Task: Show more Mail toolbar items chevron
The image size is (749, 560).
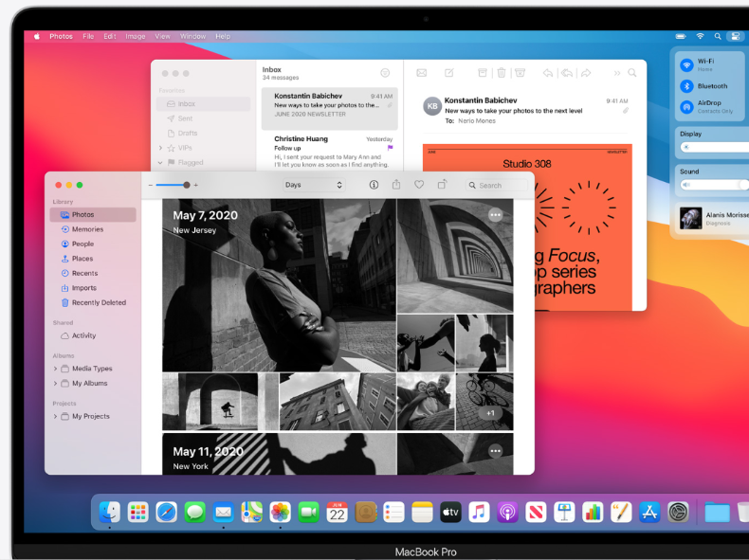Action: (617, 73)
